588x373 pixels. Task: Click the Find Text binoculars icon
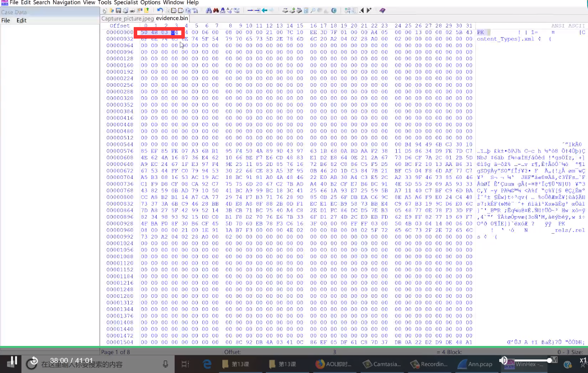click(209, 11)
